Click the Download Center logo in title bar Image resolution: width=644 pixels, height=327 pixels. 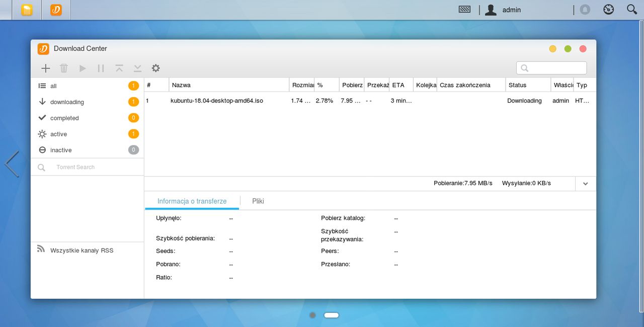coord(43,49)
